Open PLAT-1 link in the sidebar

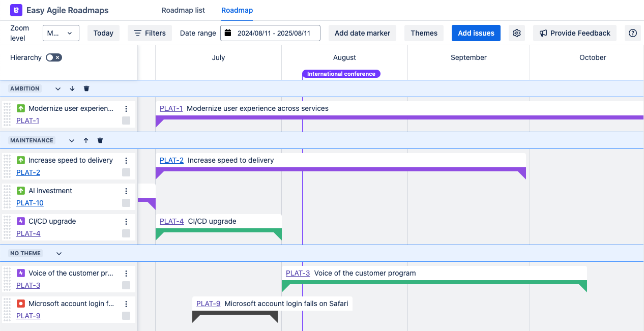click(x=27, y=121)
